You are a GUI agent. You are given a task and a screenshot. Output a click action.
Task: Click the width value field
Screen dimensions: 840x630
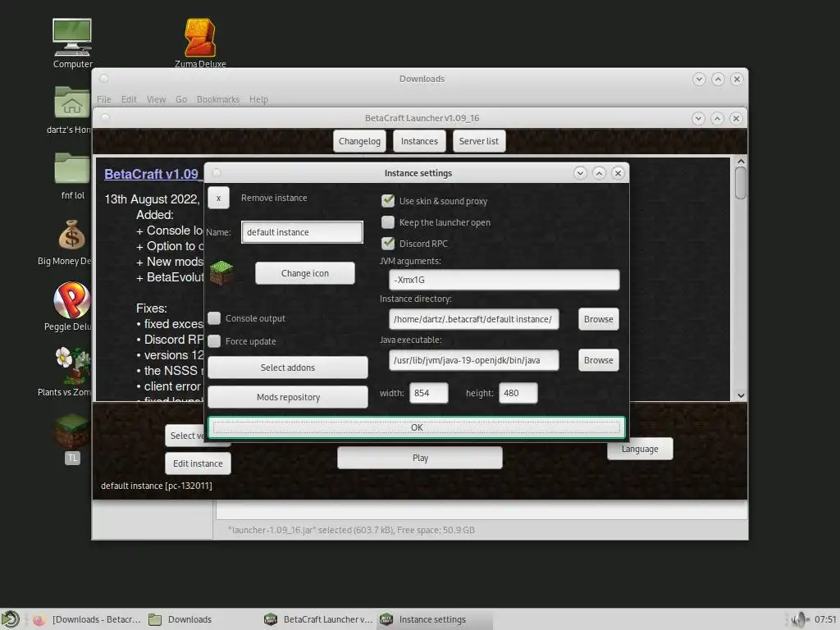[x=428, y=393]
